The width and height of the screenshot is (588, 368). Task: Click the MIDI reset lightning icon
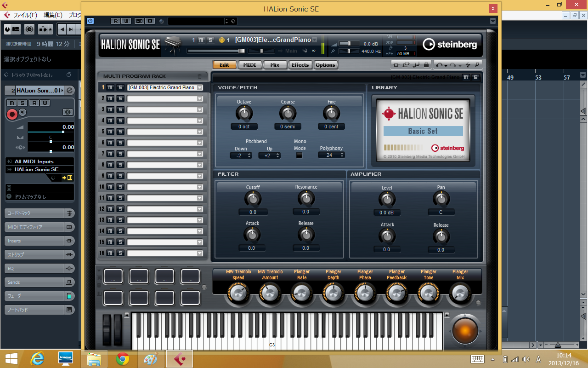click(468, 65)
